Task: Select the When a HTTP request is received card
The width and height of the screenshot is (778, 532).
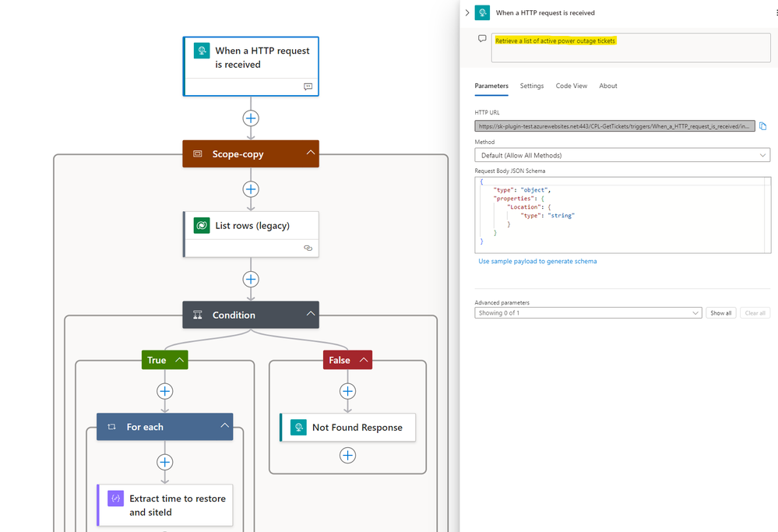Action: click(x=251, y=66)
